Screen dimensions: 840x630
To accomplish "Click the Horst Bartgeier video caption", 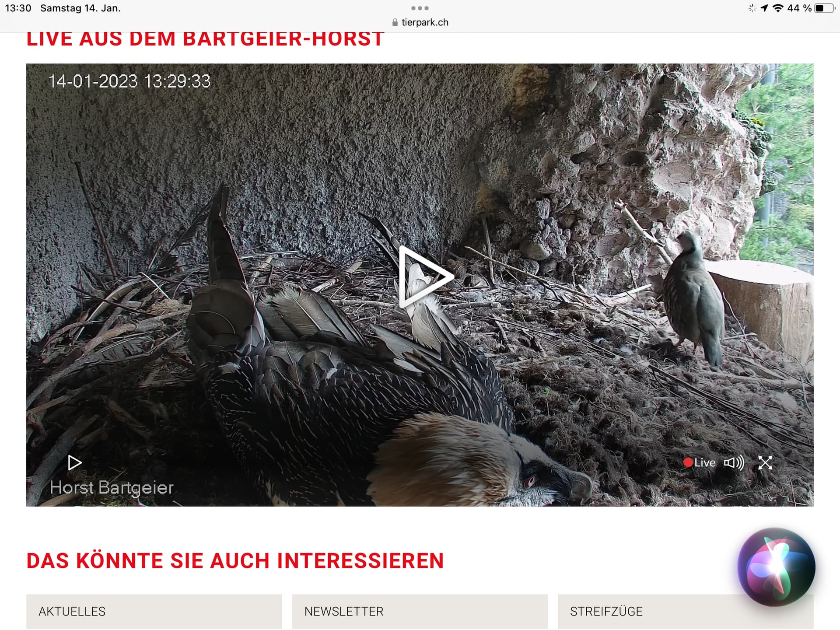I will pyautogui.click(x=112, y=487).
